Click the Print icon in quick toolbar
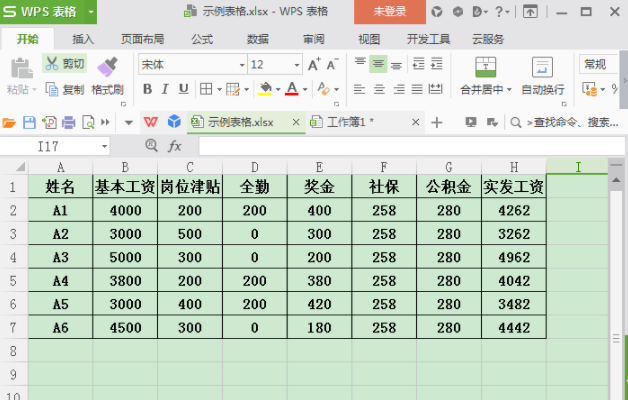Image resolution: width=628 pixels, height=400 pixels. (x=68, y=122)
